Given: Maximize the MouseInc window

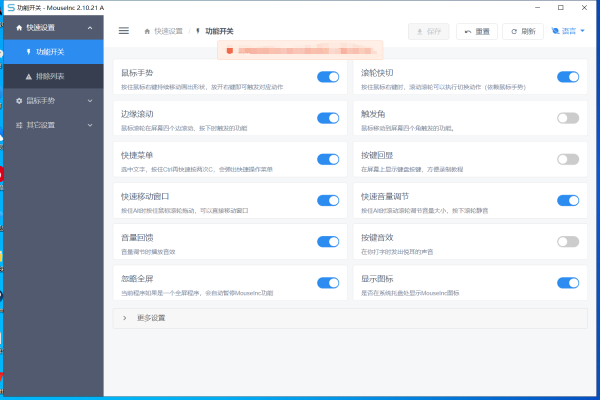Looking at the screenshot, I should (561, 8).
